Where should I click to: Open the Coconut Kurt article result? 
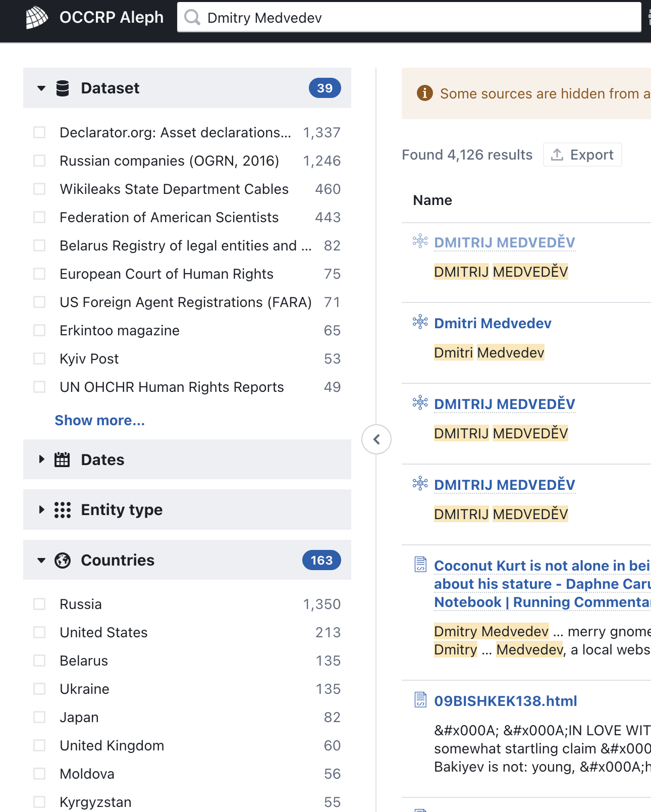542,584
